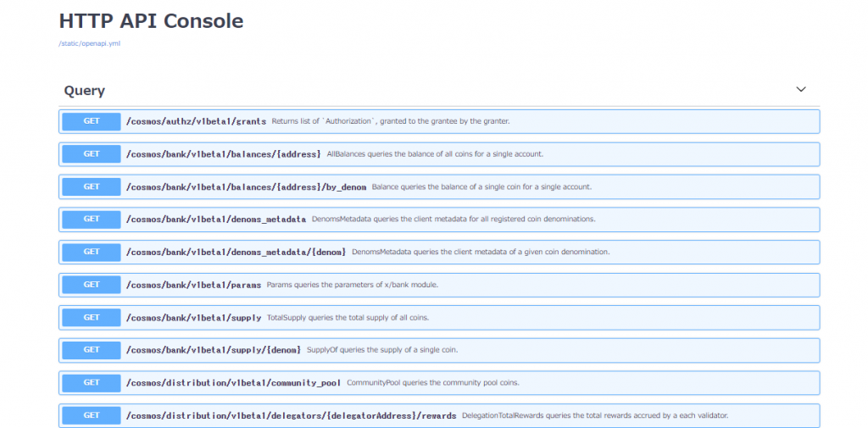Click GET badge for denoms_metadata/{denom} endpoint

[92, 252]
